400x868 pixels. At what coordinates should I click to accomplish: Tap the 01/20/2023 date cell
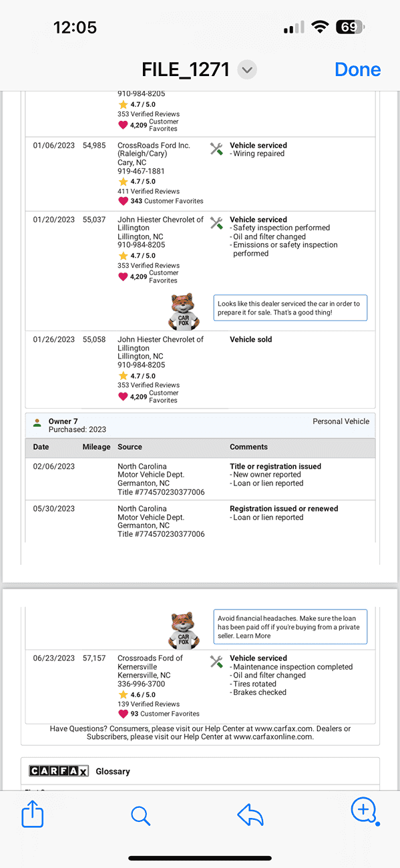coord(54,220)
